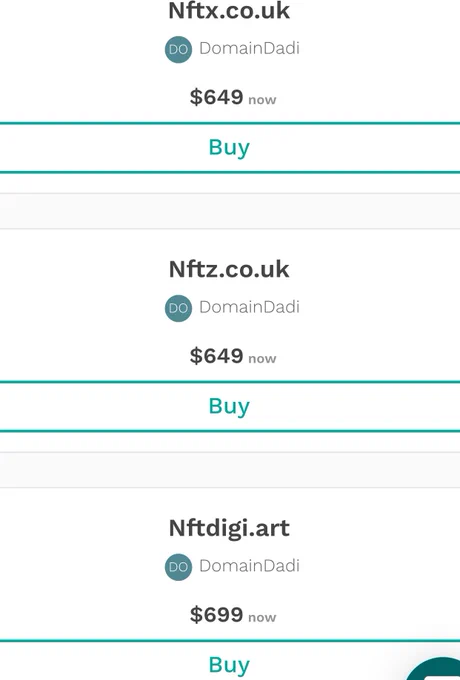Viewport: 460px width, 680px height.
Task: Buy the Nftdigi.art domain
Action: [x=230, y=660]
